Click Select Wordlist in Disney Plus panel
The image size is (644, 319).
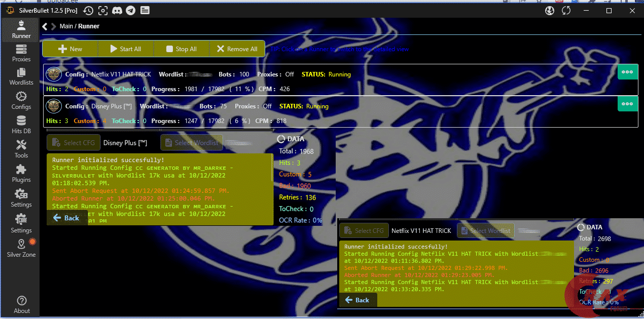(x=192, y=143)
